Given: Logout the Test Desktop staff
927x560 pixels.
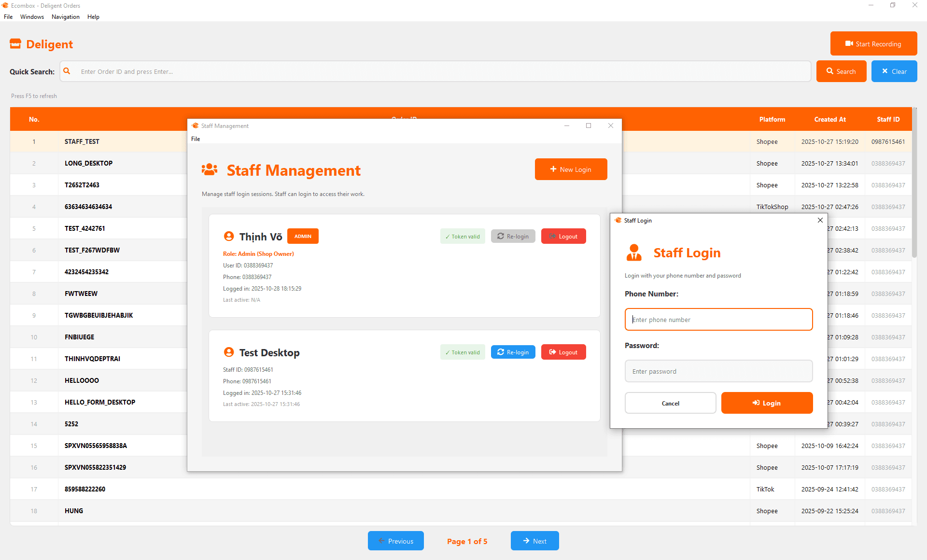Looking at the screenshot, I should (563, 352).
